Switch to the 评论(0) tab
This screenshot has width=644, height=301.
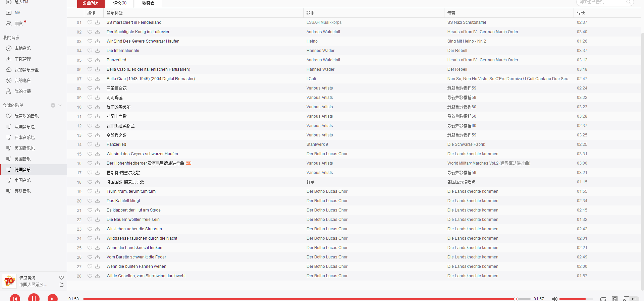coord(120,3)
